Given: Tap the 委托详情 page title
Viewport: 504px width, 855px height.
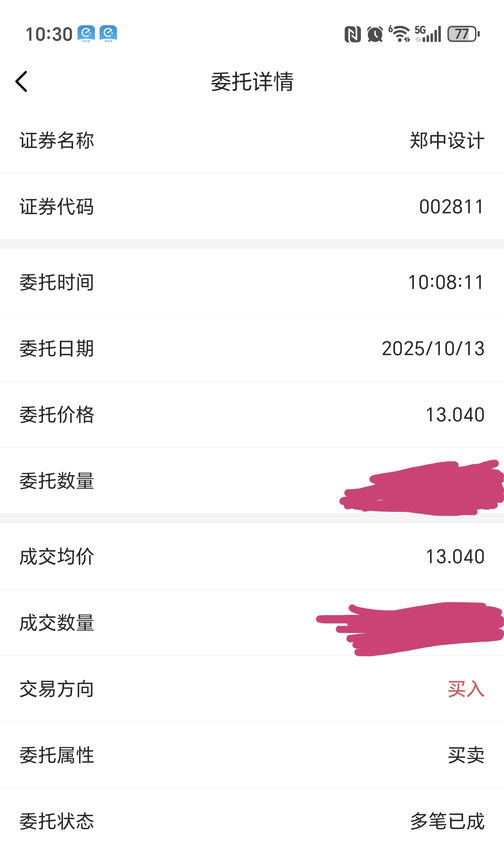Looking at the screenshot, I should coord(252,82).
